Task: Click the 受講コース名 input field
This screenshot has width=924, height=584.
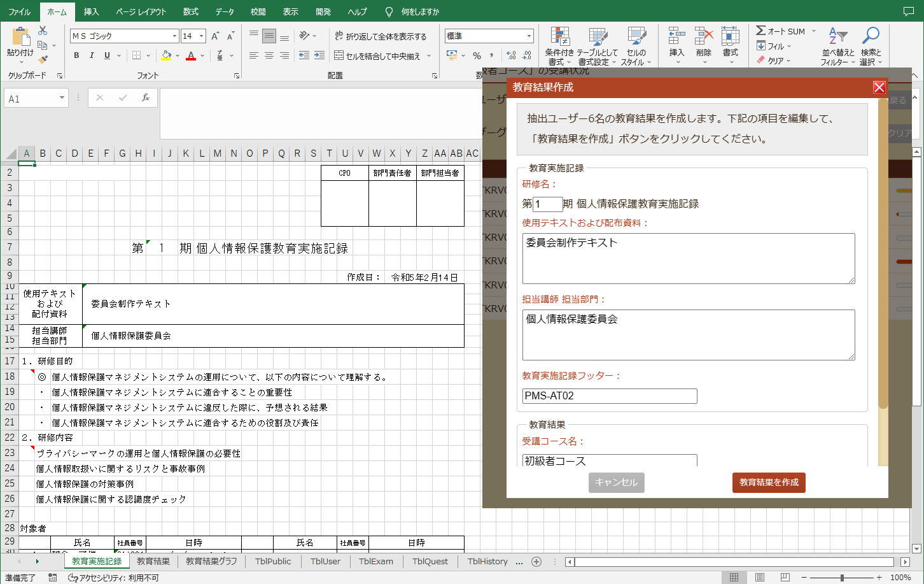Action: click(610, 460)
